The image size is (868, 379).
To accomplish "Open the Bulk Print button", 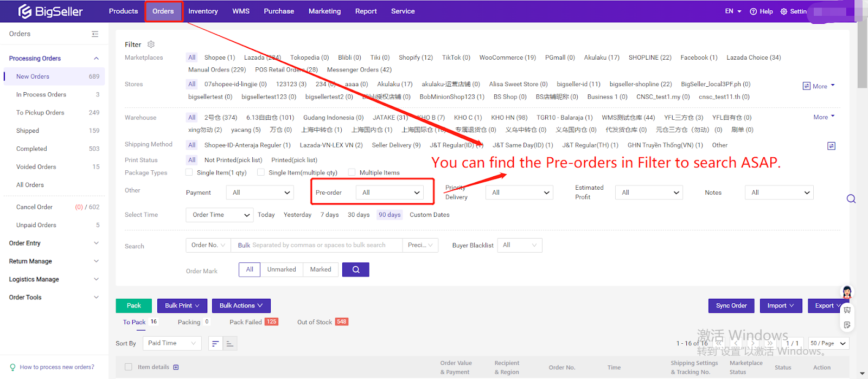I will point(182,306).
